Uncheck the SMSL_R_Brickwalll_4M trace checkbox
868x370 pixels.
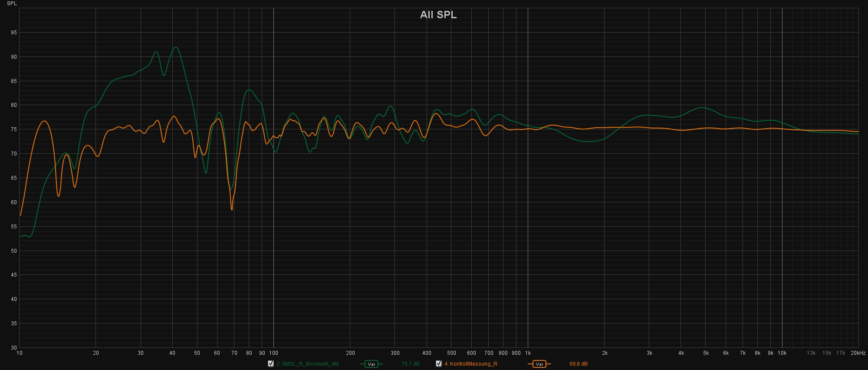click(271, 363)
